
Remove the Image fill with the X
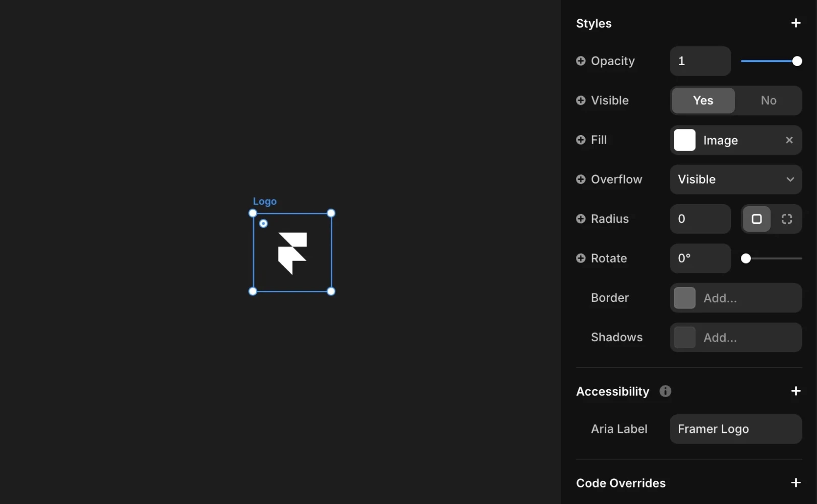tap(789, 140)
